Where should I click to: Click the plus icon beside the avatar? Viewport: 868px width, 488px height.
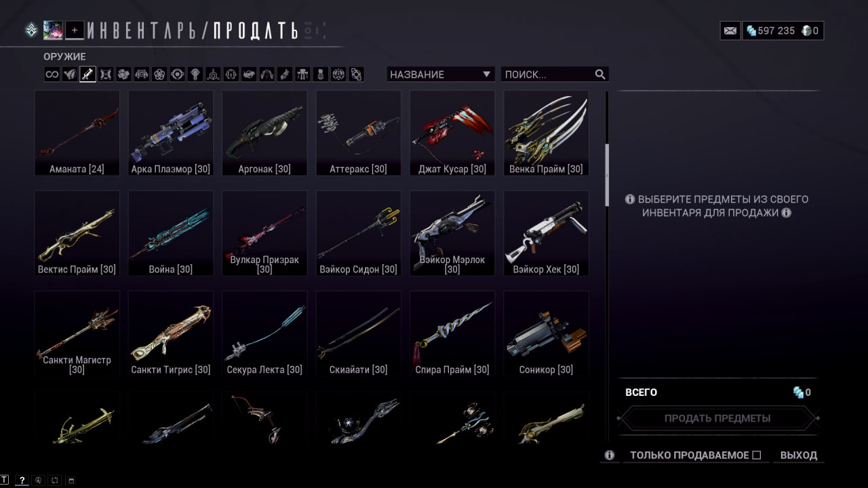[75, 30]
